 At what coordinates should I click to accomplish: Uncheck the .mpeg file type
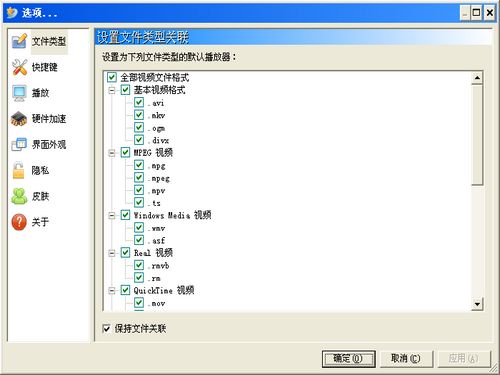point(139,178)
